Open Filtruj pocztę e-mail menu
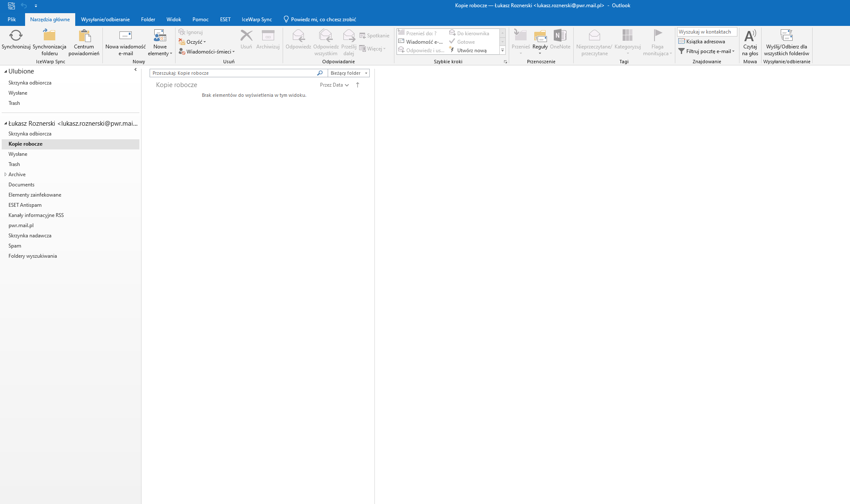The image size is (850, 504). 707,51
